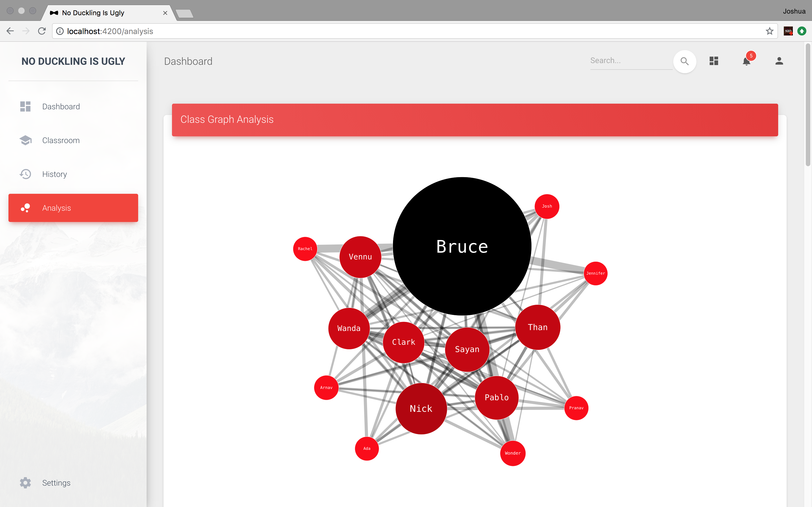
Task: Open Dashboard in the sidebar
Action: 61,107
